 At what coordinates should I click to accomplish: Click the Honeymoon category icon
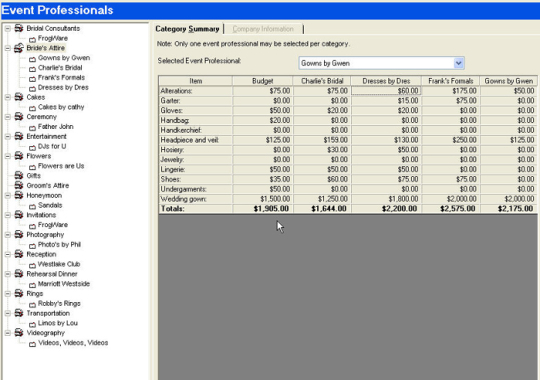19,195
